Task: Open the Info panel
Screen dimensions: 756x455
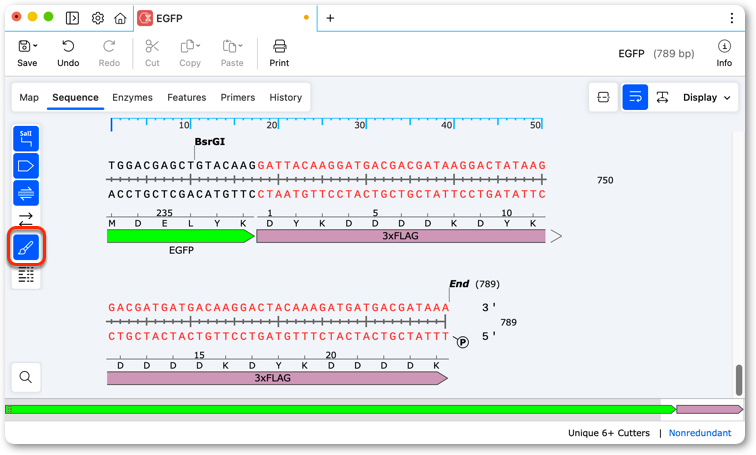Action: [x=724, y=53]
